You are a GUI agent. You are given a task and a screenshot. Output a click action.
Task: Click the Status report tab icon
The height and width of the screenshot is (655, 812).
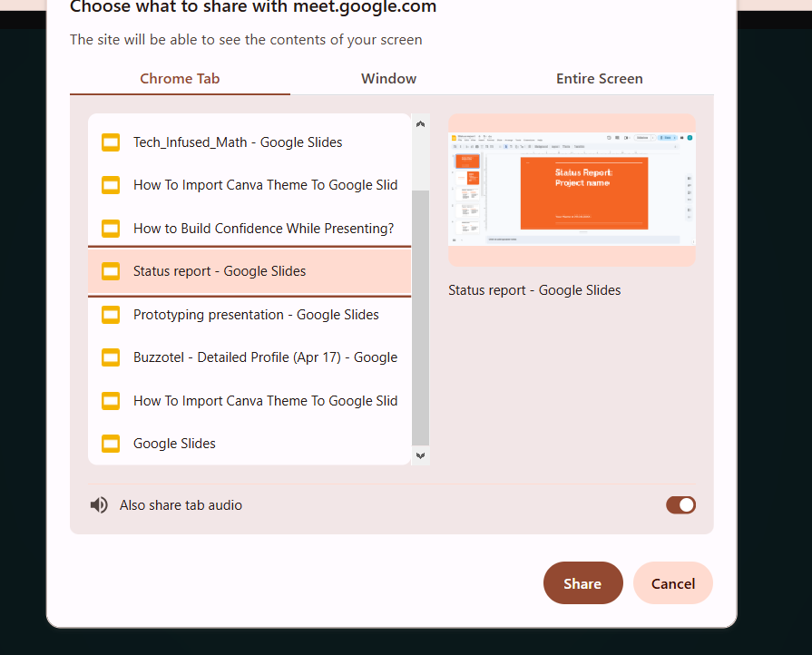pos(110,271)
